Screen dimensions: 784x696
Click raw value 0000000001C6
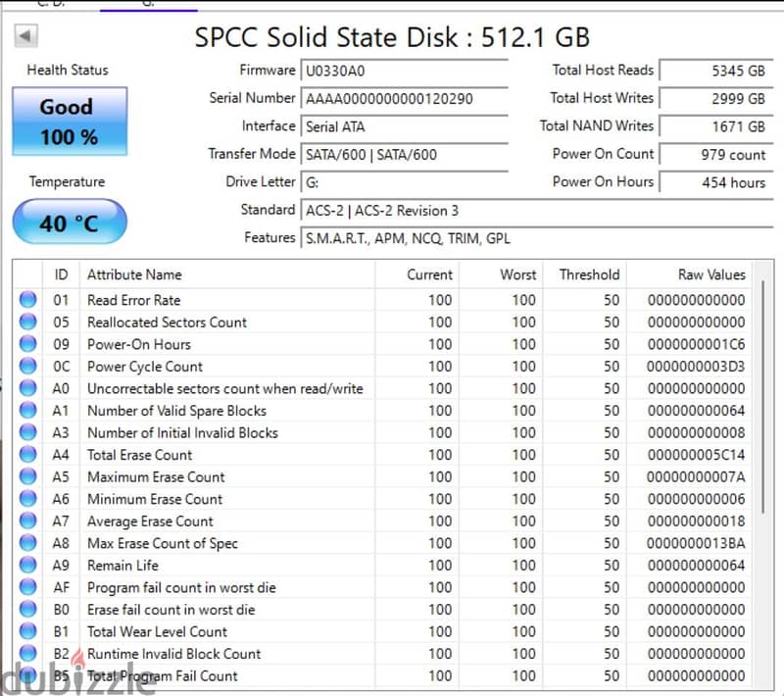coord(696,344)
